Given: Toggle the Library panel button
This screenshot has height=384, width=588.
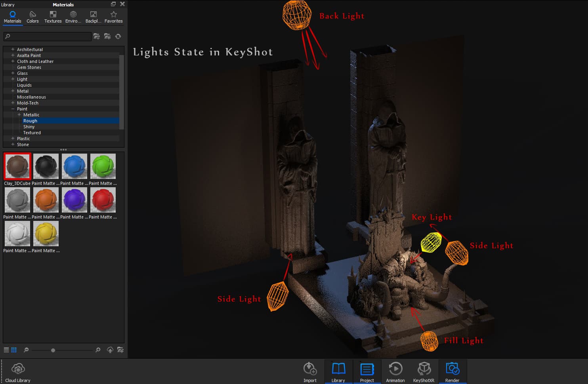Looking at the screenshot, I should coord(338,372).
